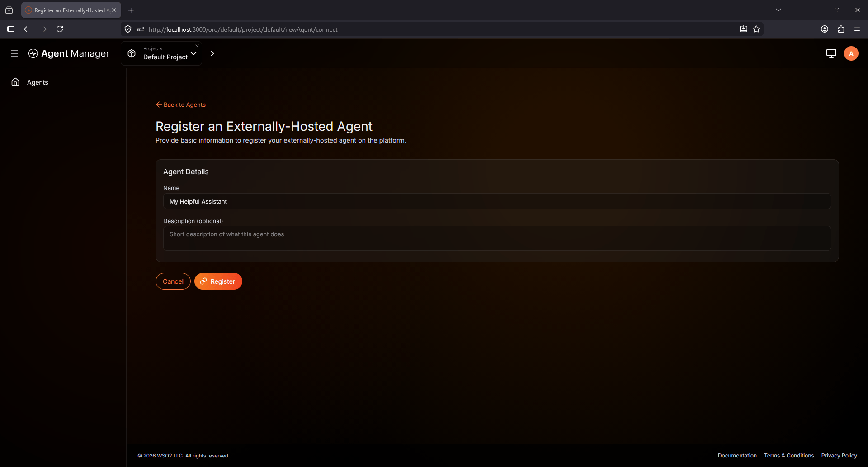Open site permissions icon in address bar

coord(141,29)
